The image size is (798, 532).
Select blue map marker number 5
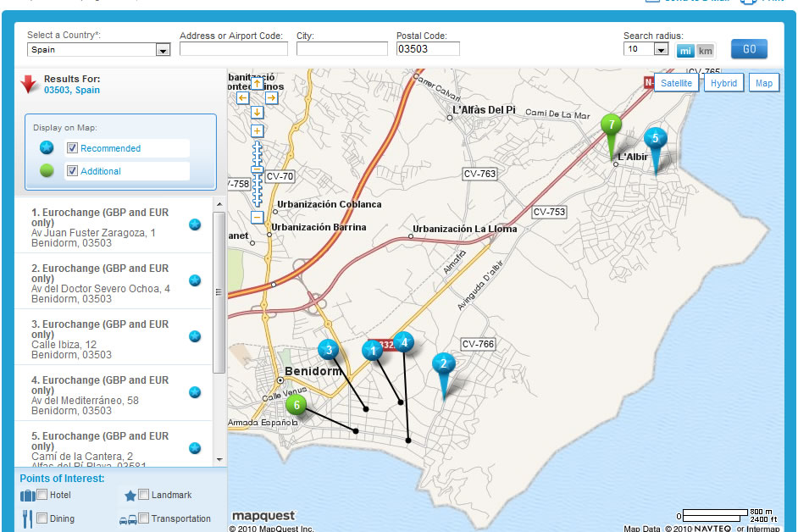pyautogui.click(x=656, y=138)
